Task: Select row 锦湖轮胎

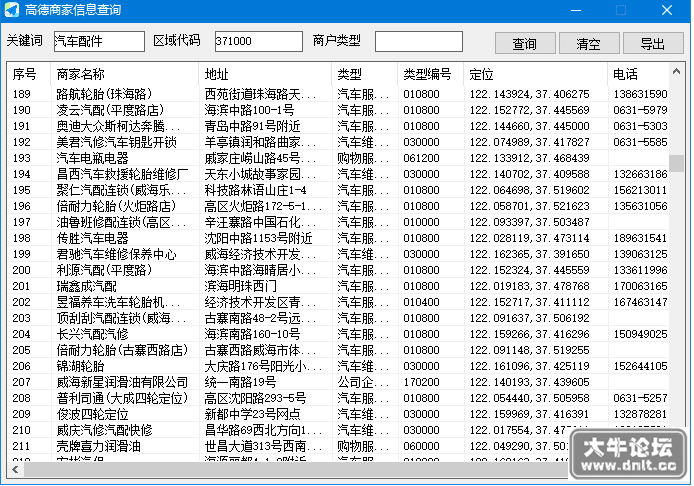Action: pyautogui.click(x=338, y=366)
